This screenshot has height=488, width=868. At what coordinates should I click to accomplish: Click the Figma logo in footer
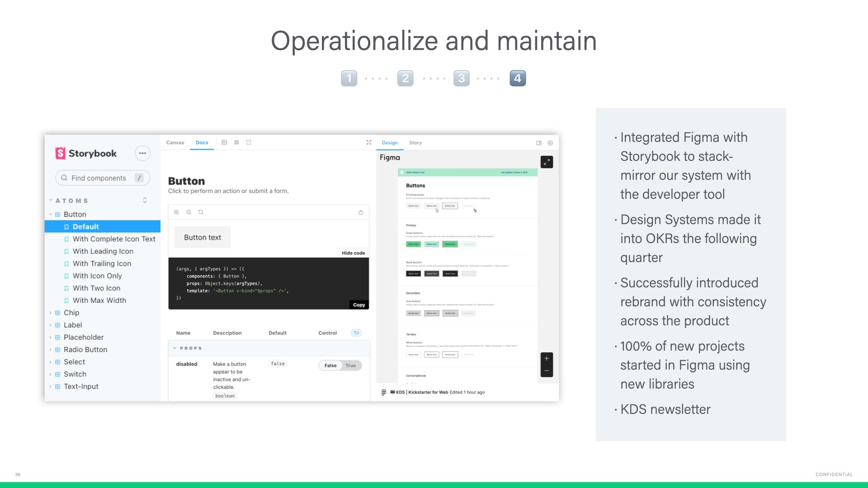coord(384,392)
